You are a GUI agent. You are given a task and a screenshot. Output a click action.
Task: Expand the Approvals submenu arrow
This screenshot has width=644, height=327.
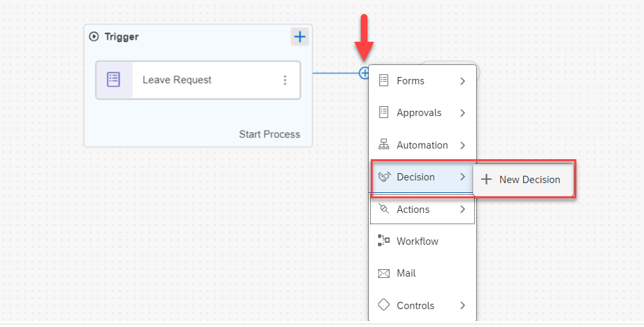tap(462, 113)
